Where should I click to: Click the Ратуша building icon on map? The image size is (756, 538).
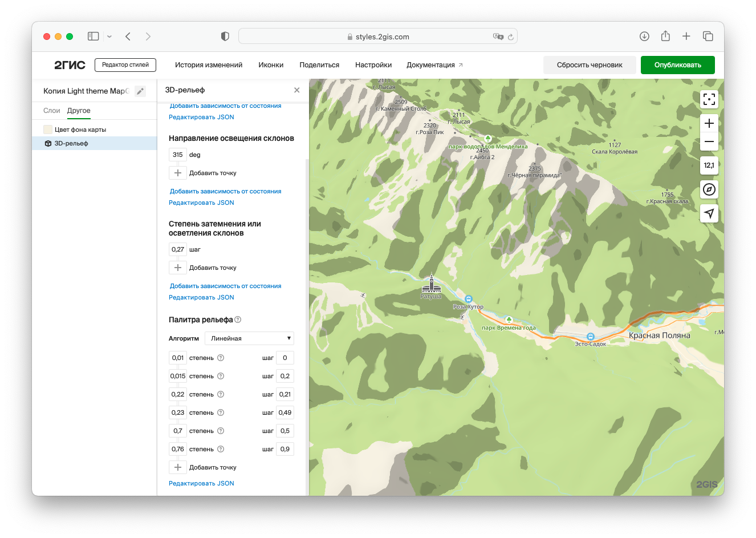point(432,284)
